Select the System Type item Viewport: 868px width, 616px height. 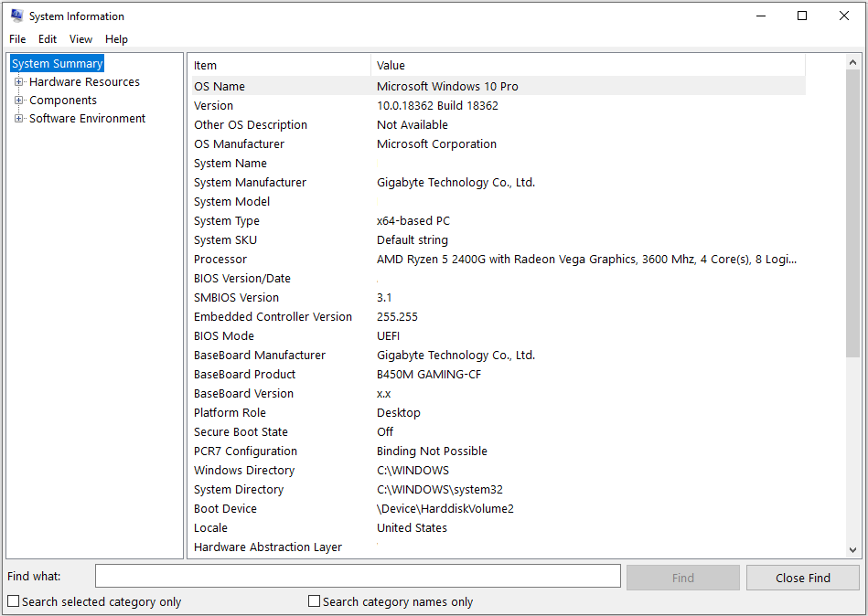(227, 220)
